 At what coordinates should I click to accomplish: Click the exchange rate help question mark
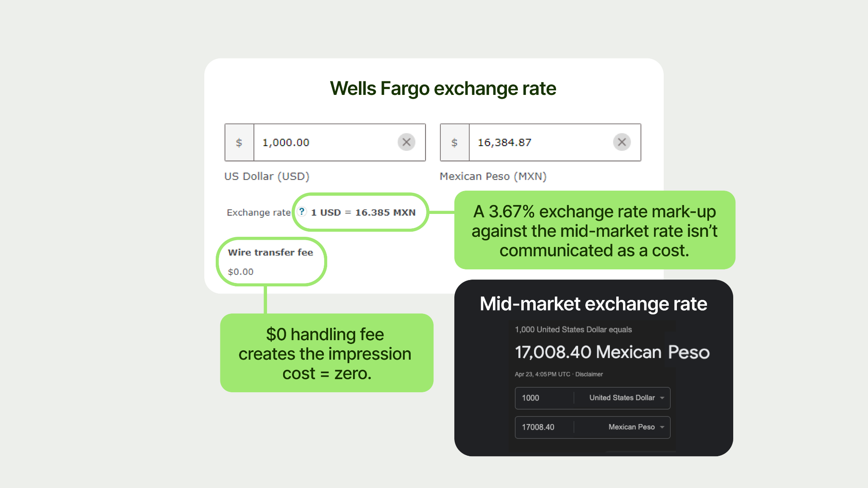[302, 211]
